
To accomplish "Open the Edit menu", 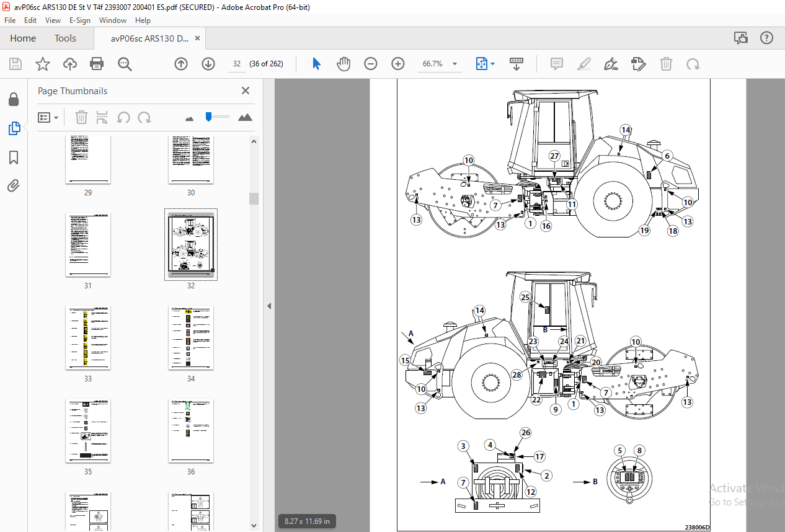I will click(x=31, y=20).
